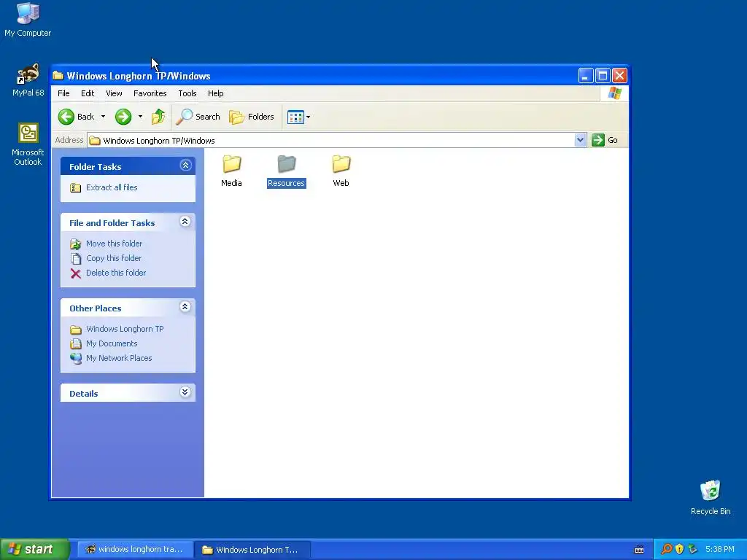Open the Start menu

point(34,549)
